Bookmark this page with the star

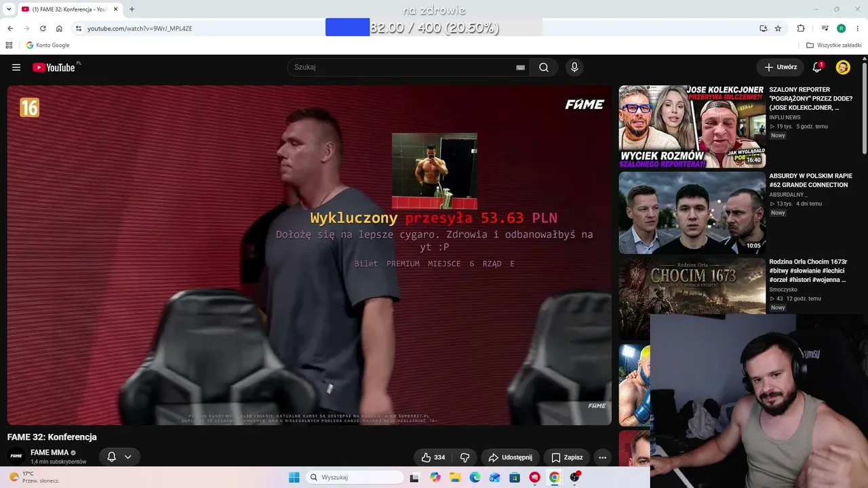778,28
